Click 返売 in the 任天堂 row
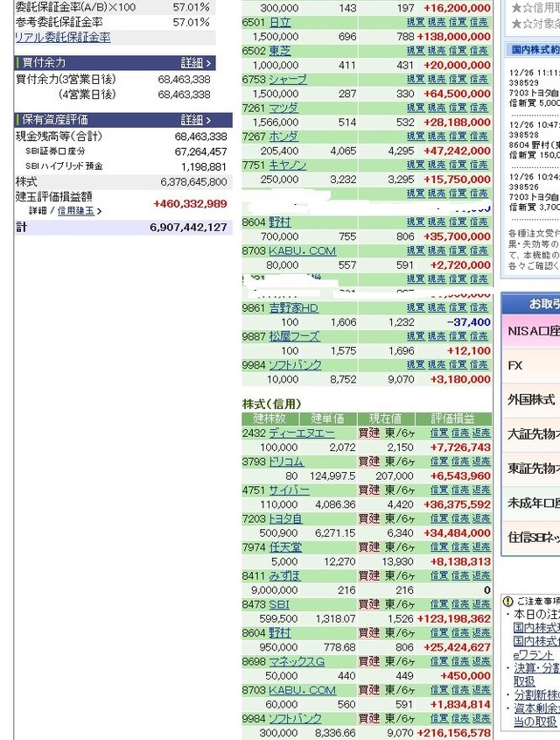 (481, 547)
